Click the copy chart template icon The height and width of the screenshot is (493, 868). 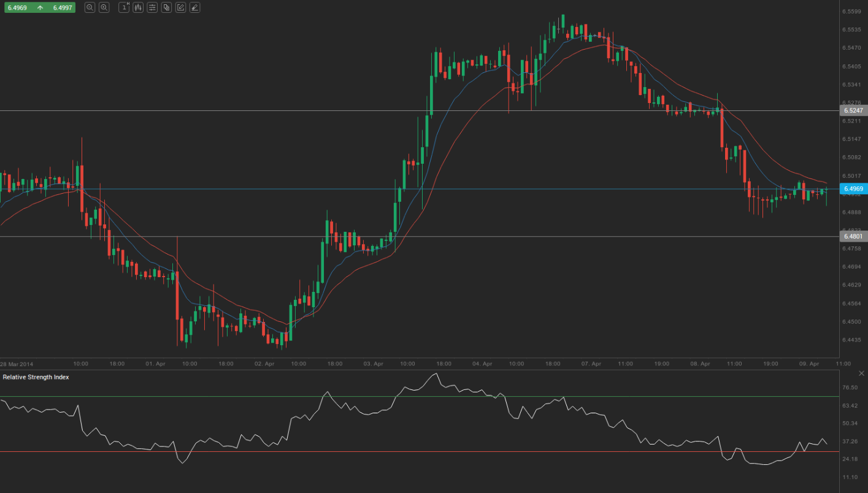(x=166, y=7)
